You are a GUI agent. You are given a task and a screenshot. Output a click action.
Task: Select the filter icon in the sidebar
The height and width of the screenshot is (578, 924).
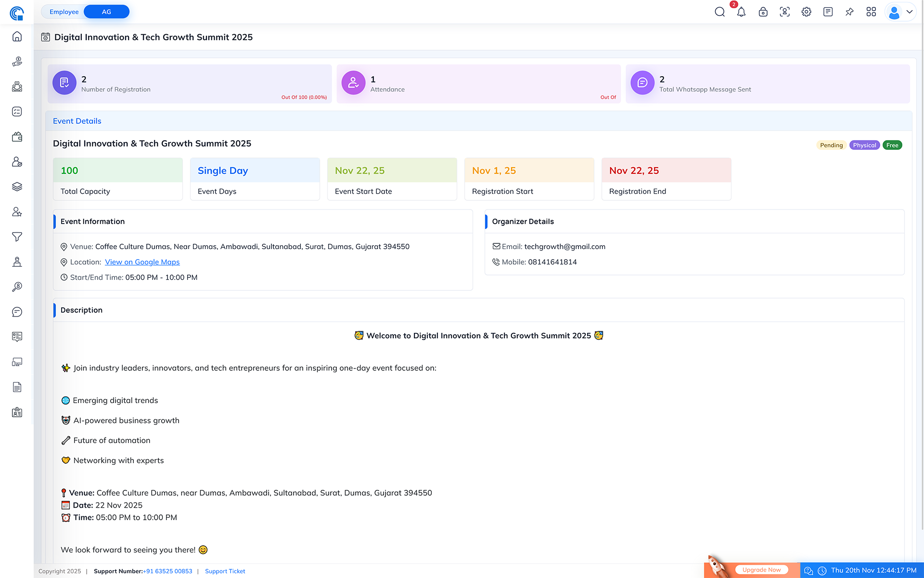[x=17, y=237]
